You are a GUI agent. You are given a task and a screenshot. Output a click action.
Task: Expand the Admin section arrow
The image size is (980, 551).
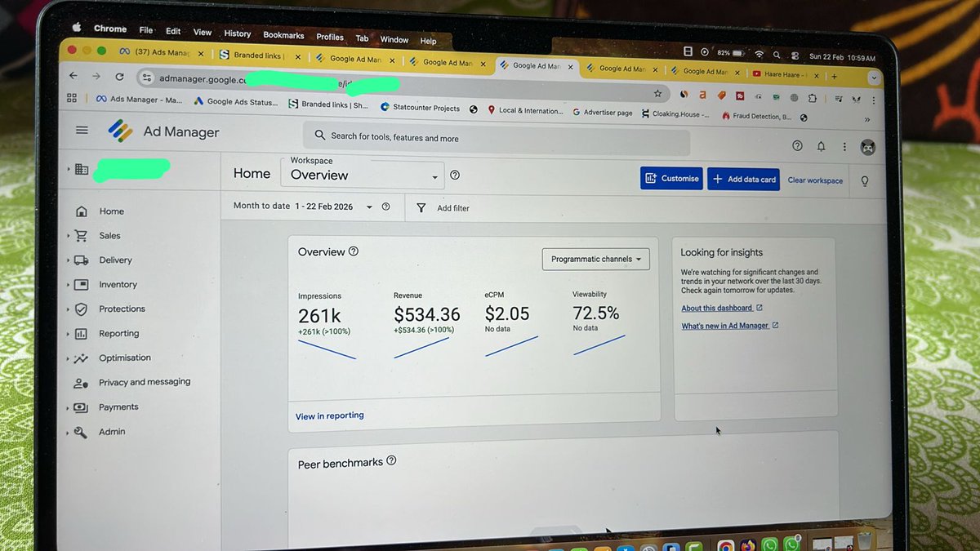[68, 433]
